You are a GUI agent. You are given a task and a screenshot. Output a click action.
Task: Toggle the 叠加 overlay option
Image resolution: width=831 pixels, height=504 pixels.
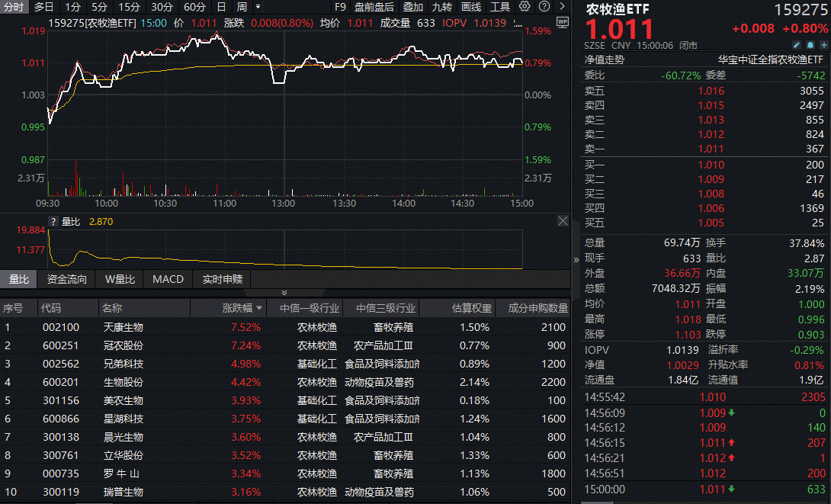(413, 7)
